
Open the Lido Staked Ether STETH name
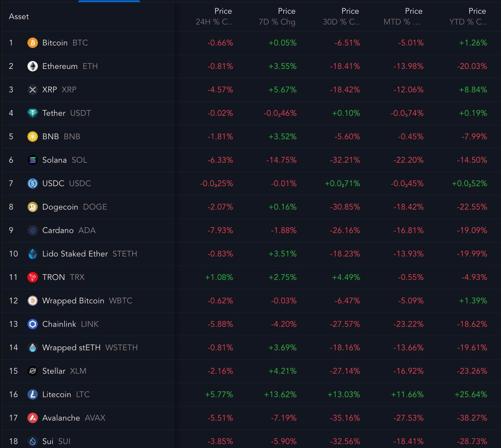[x=90, y=254]
